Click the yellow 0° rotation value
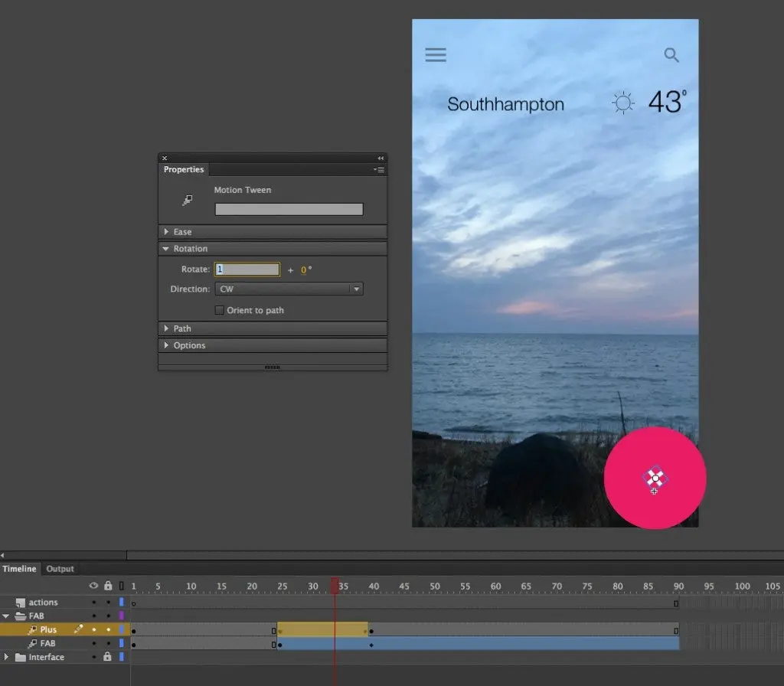Screen dimensions: 784x686 point(304,269)
